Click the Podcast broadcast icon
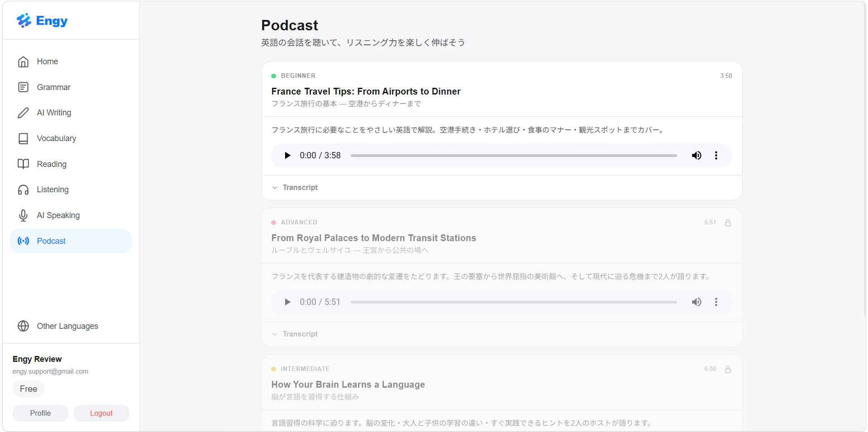 coord(23,241)
